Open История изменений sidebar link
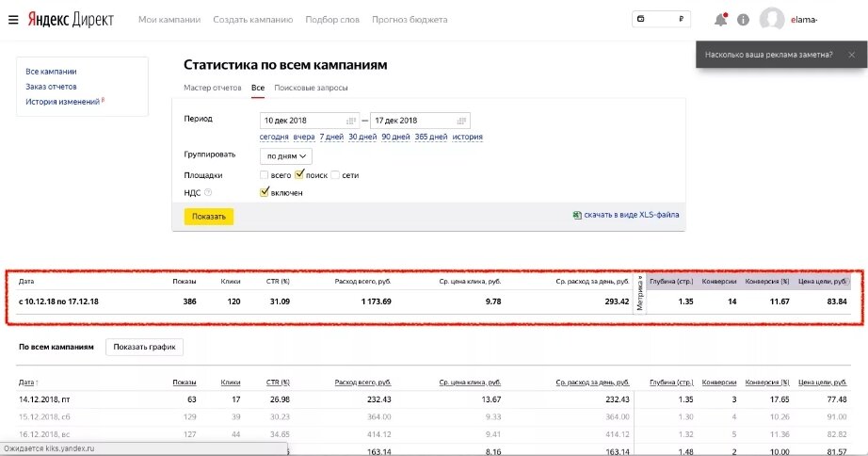The image size is (868, 456). [x=62, y=102]
